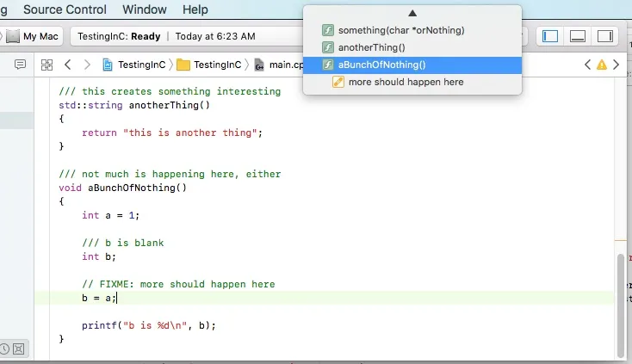Select My Mac run destination
Image resolution: width=632 pixels, height=364 pixels.
pos(34,36)
